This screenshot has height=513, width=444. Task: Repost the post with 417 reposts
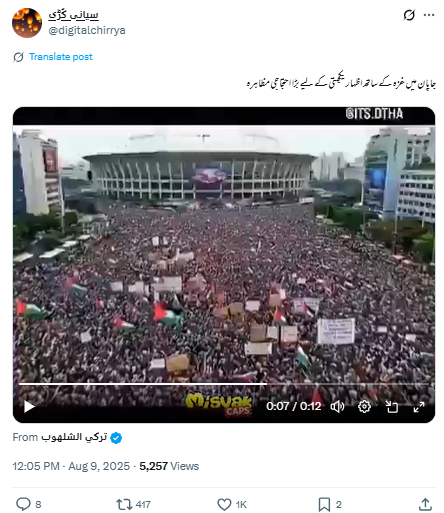123,504
